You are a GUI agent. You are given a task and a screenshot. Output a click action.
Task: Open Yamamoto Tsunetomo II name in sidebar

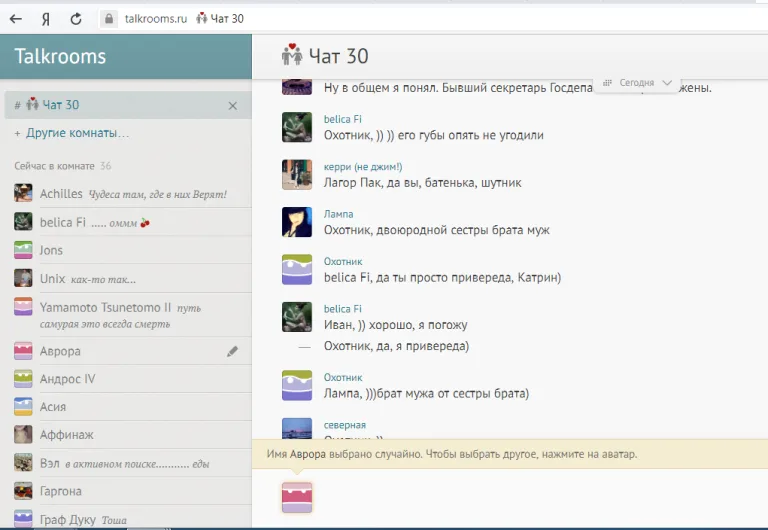pyautogui.click(x=105, y=308)
